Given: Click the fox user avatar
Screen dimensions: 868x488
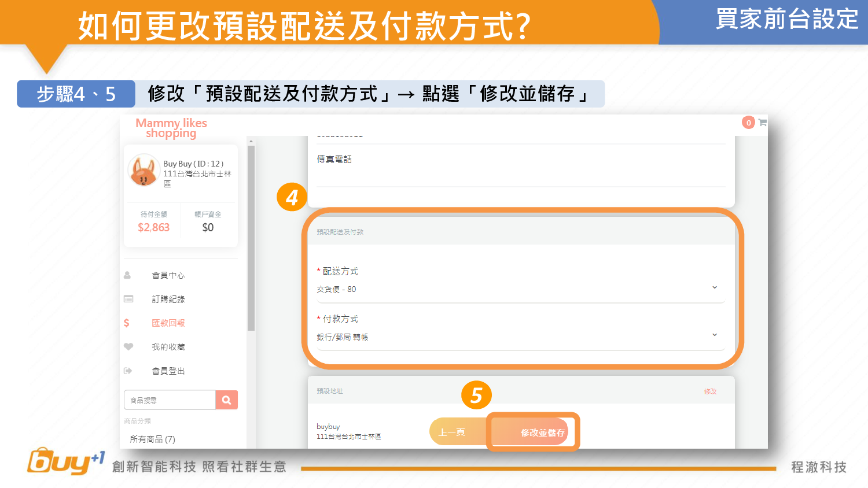Looking at the screenshot, I should pyautogui.click(x=144, y=170).
